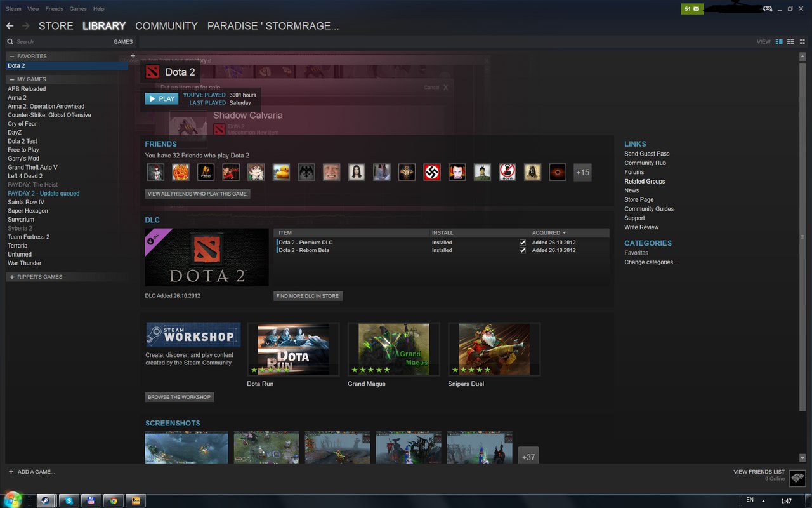Viewport: 812px width, 508px height.
Task: Switch to detail view icon
Action: point(779,41)
